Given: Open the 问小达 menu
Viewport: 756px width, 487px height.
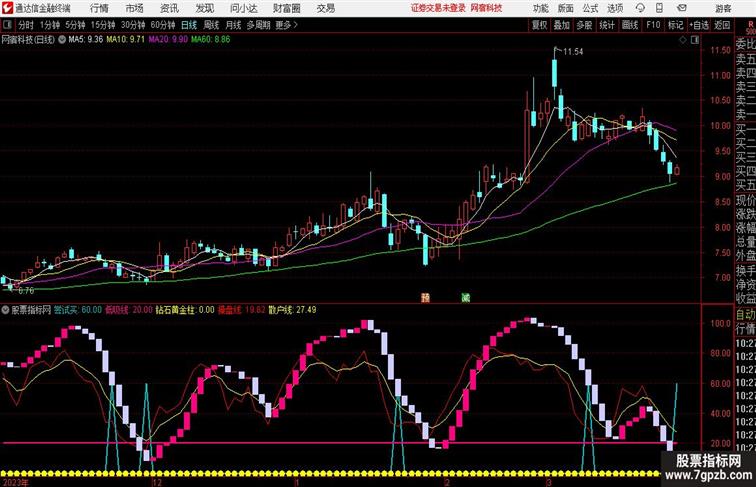Looking at the screenshot, I should point(243,8).
